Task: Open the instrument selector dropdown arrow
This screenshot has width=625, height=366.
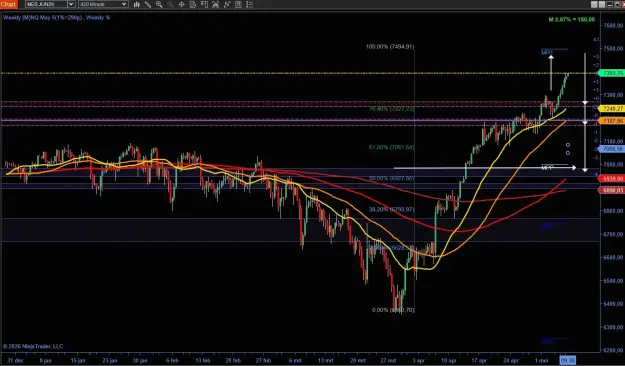Action: coord(71,4)
